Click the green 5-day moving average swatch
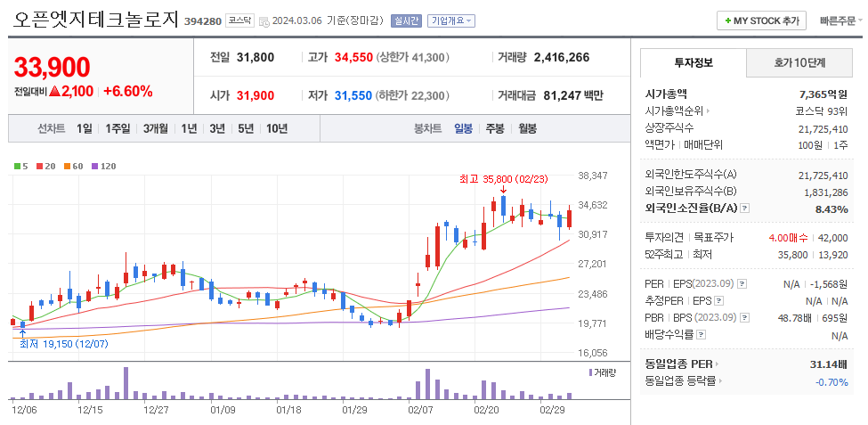Screen dimensions: 868x425 [17, 166]
